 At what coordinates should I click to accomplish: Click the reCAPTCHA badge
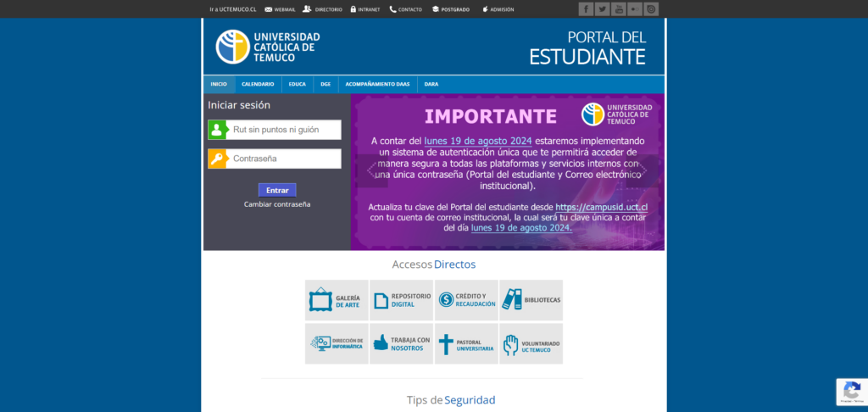852,392
